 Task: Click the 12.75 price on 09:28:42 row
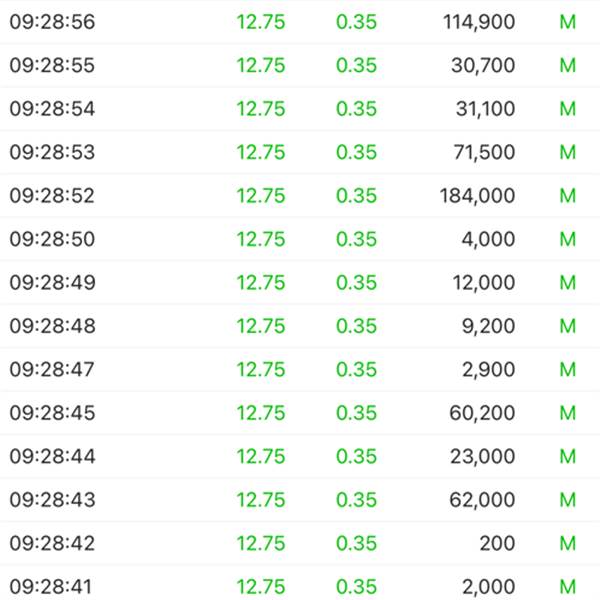click(x=261, y=543)
